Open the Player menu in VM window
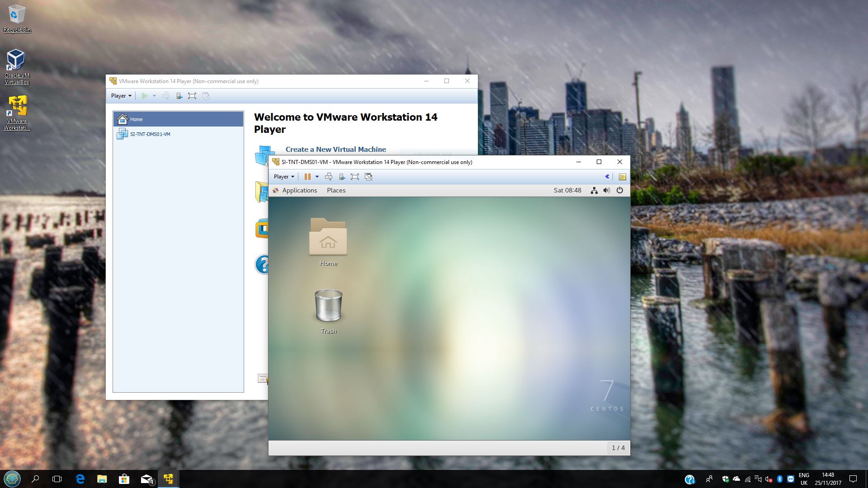The image size is (868, 488). pyautogui.click(x=284, y=177)
